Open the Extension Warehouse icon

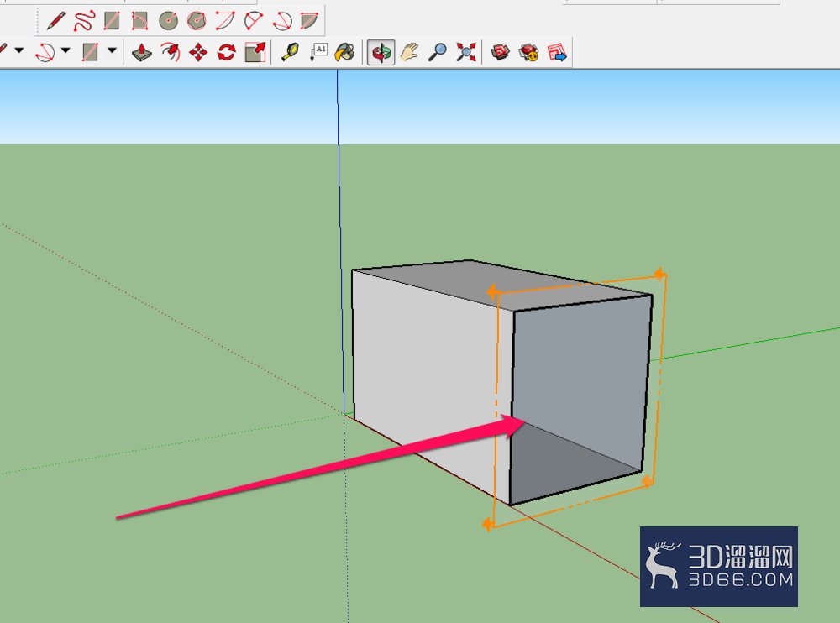[x=528, y=52]
